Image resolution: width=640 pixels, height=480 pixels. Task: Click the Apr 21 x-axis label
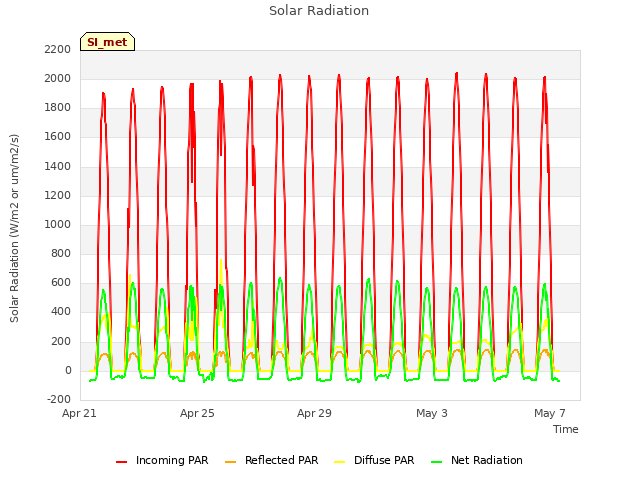tap(79, 413)
